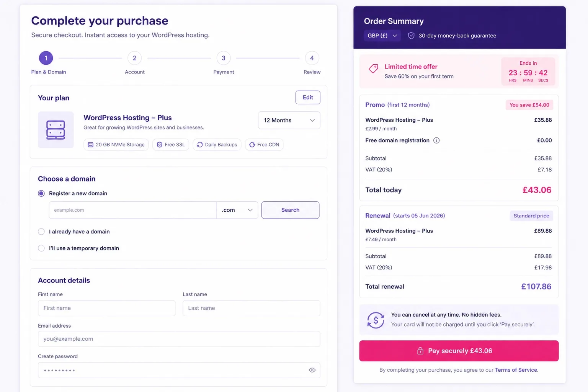Image resolution: width=588 pixels, height=392 pixels.
Task: Go to step 3 Payment
Action: point(224,58)
